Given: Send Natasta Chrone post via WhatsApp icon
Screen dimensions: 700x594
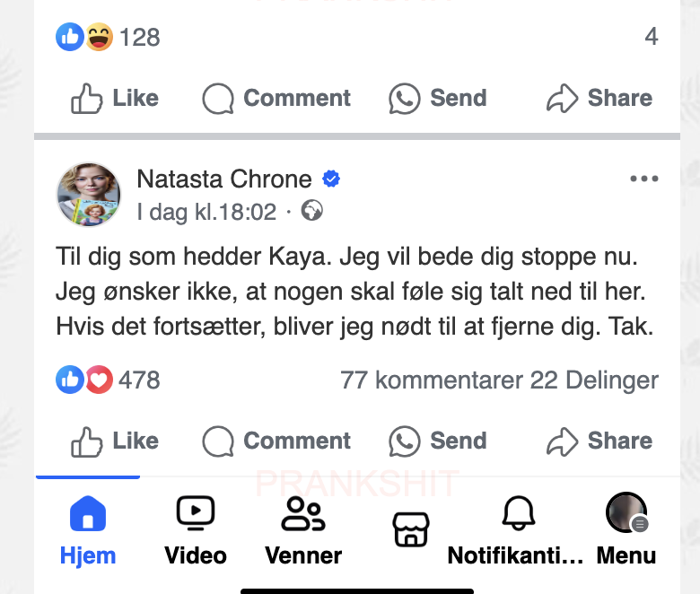Looking at the screenshot, I should [437, 441].
